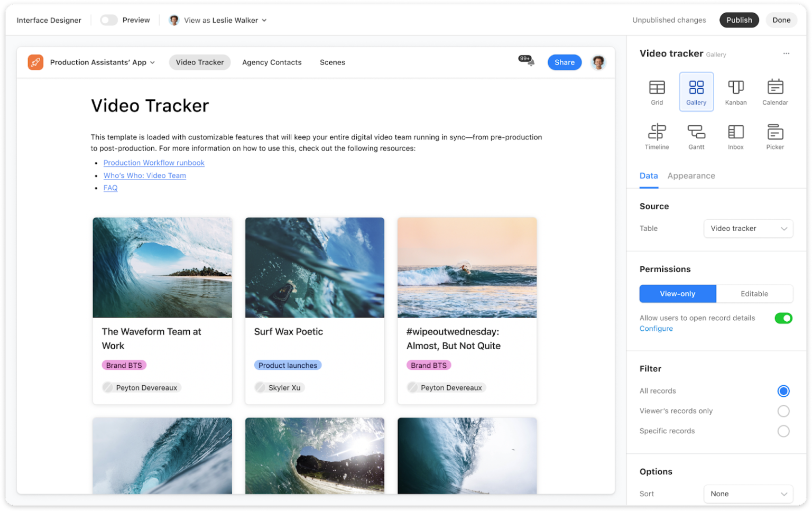Toggle Preview mode on
This screenshot has height=512, width=812.
[109, 20]
